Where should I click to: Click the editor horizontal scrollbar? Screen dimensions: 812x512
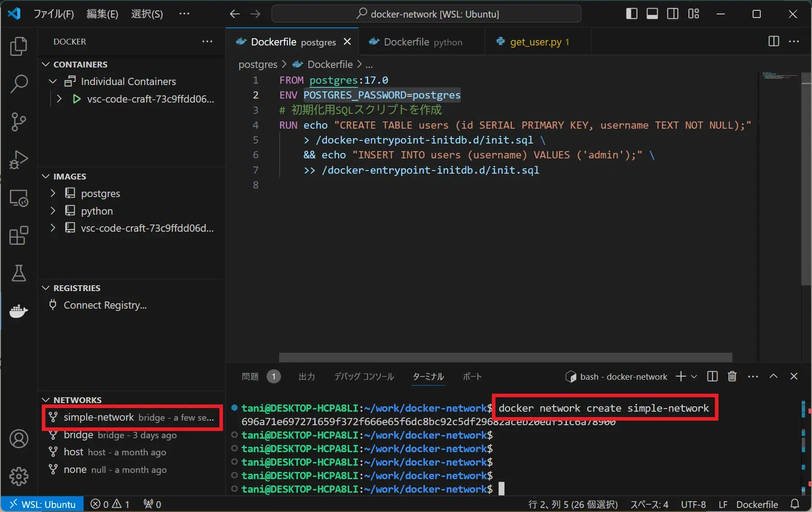pyautogui.click(x=505, y=357)
